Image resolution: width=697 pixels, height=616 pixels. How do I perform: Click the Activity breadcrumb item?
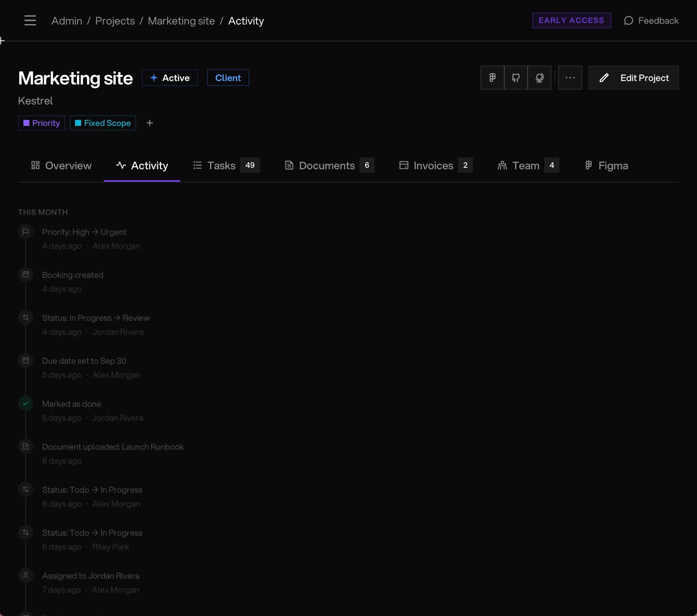[x=246, y=21]
